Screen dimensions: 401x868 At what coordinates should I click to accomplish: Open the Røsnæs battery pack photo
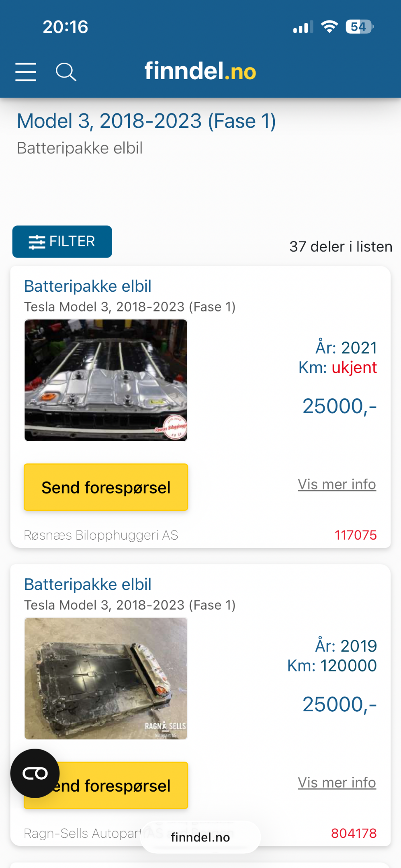pos(106,380)
